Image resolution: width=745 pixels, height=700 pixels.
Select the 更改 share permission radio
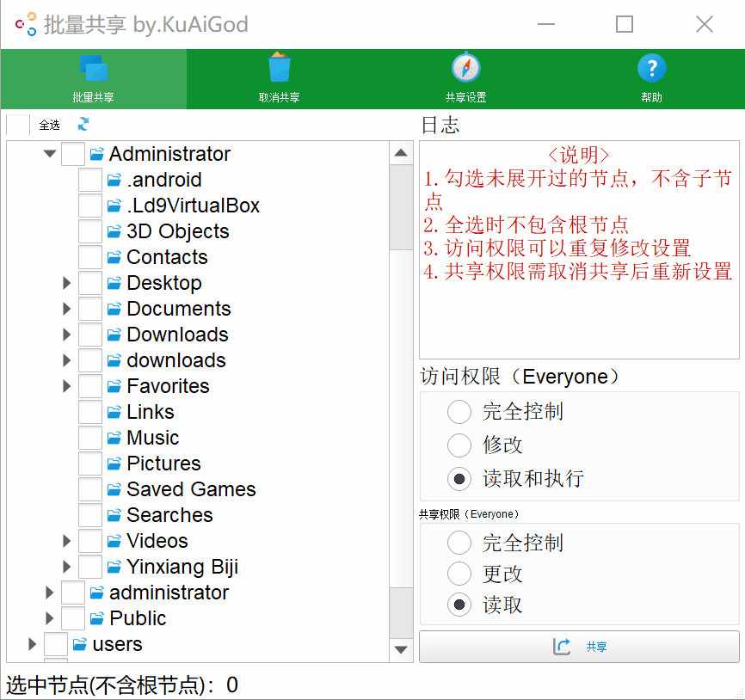coord(460,574)
